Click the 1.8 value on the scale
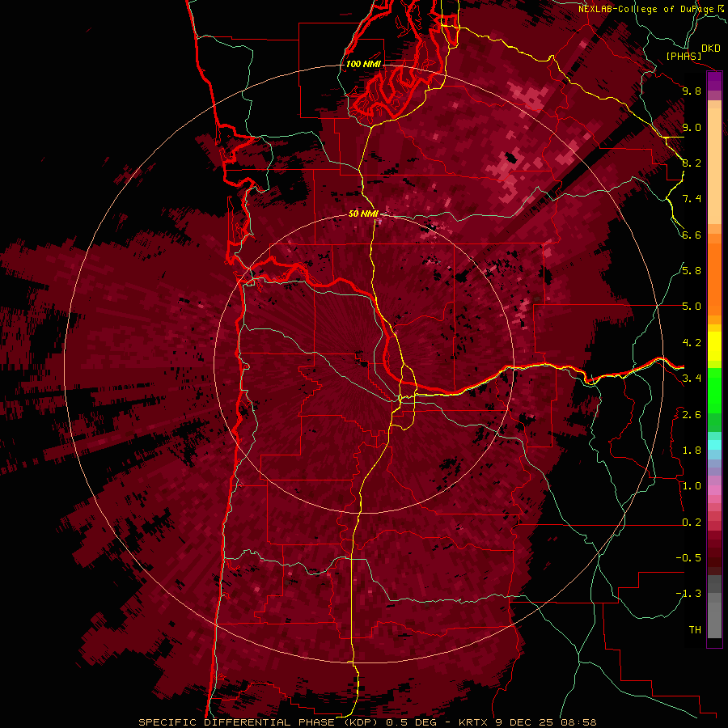Viewport: 728px width, 728px height. point(692,451)
